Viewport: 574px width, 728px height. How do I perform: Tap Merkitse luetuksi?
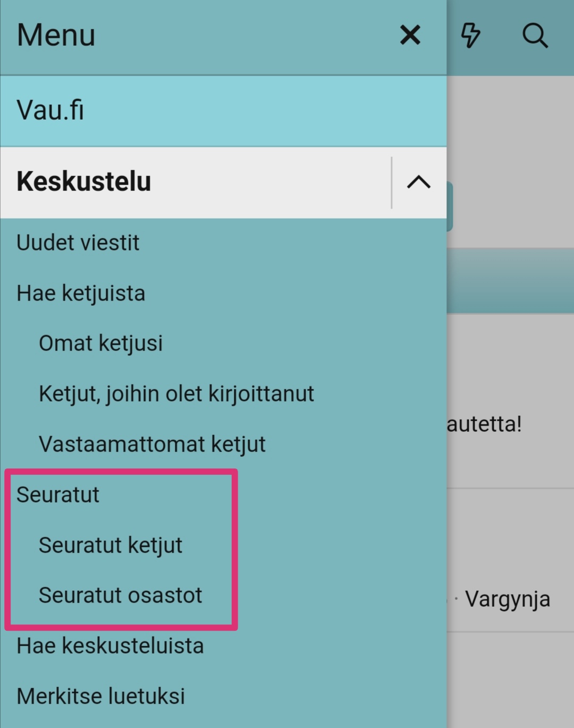tap(100, 696)
